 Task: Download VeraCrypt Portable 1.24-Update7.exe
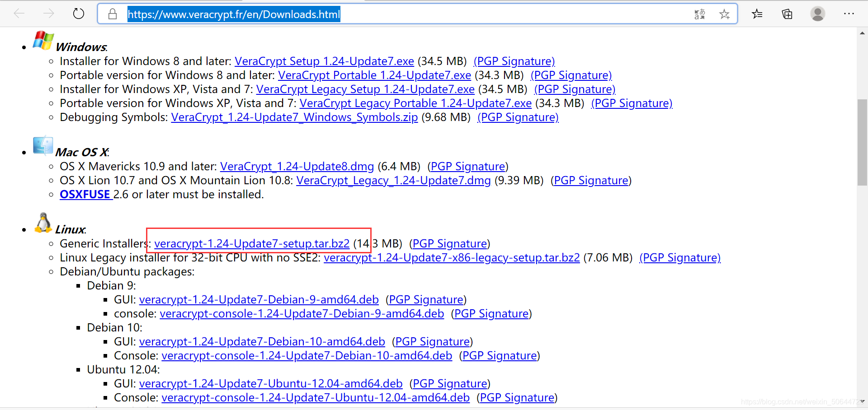pos(374,75)
